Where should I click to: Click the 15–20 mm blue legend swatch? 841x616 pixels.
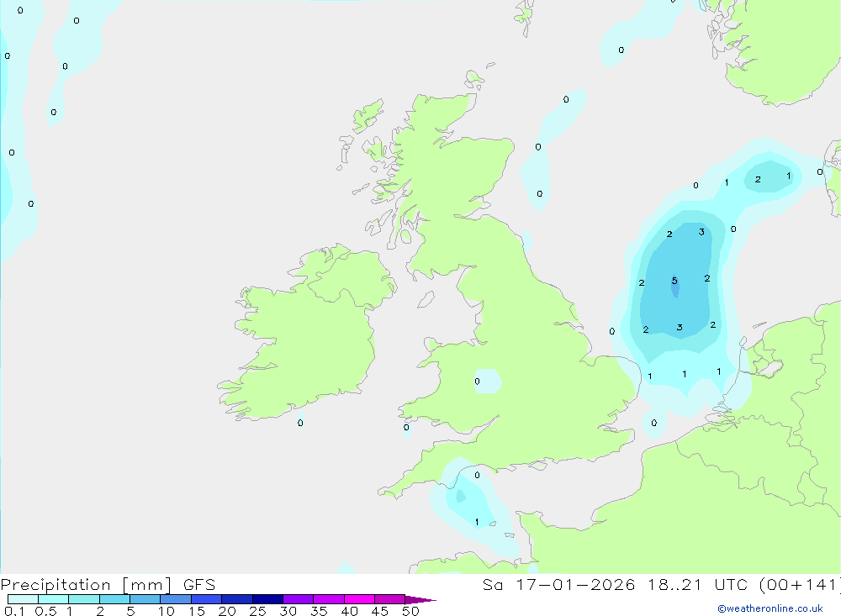pos(207,599)
